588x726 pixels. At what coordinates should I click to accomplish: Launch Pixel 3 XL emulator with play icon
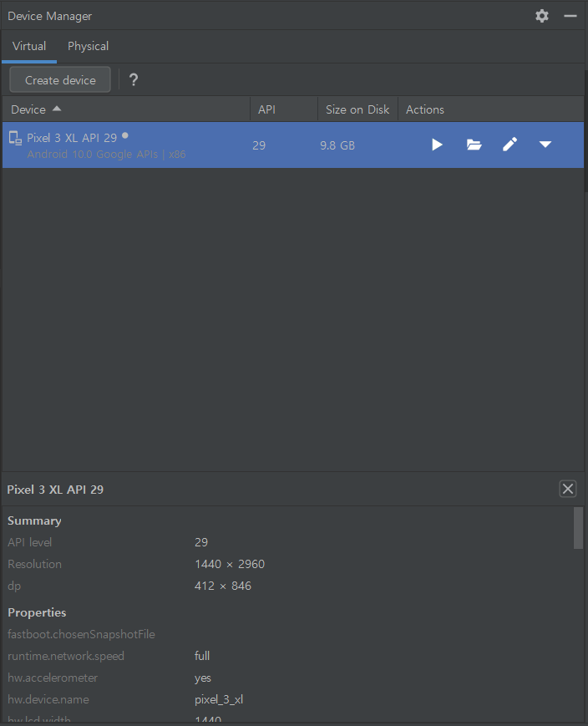(437, 145)
